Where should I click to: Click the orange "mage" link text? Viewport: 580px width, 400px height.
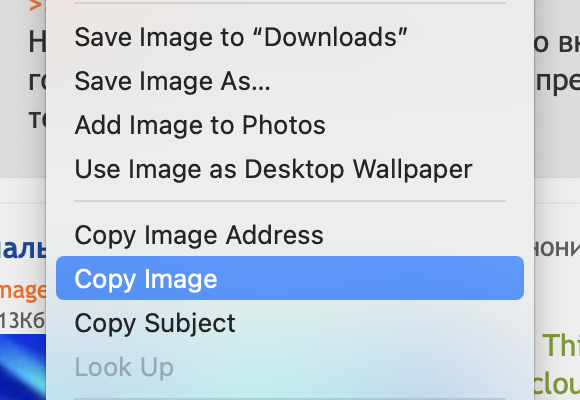23,291
